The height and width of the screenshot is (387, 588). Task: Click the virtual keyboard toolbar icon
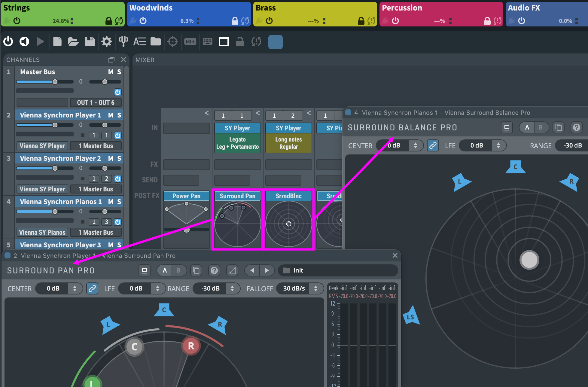point(208,41)
